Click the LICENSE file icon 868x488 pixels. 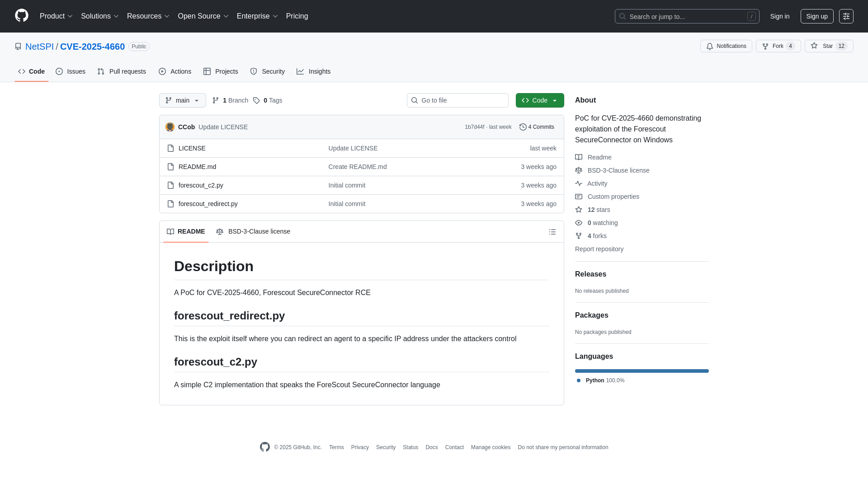pos(170,148)
